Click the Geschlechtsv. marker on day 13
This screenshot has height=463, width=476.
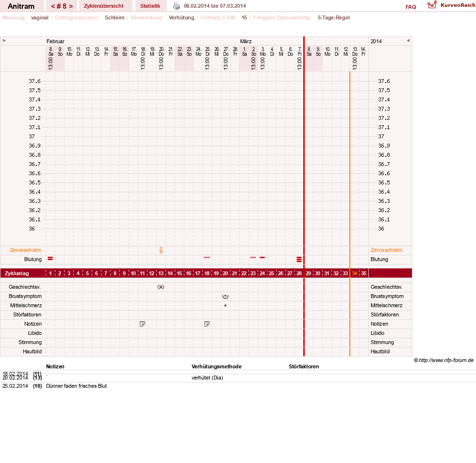[x=161, y=287]
